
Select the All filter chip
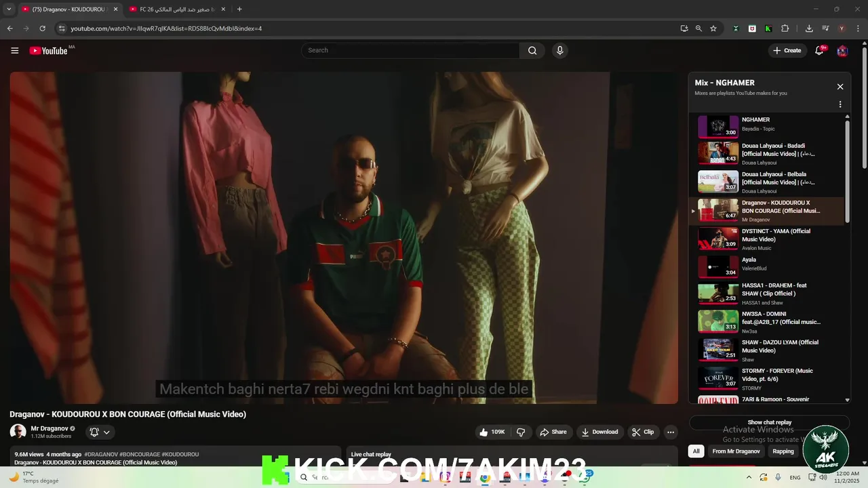[x=696, y=451]
